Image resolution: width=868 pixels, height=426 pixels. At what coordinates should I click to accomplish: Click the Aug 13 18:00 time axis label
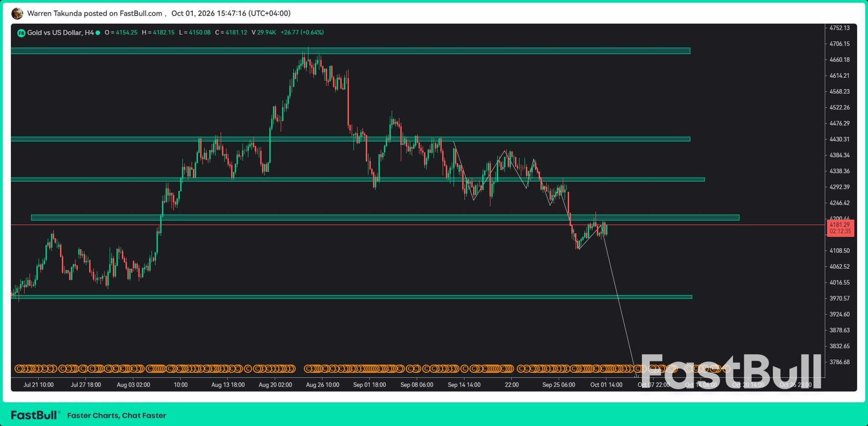tap(228, 385)
